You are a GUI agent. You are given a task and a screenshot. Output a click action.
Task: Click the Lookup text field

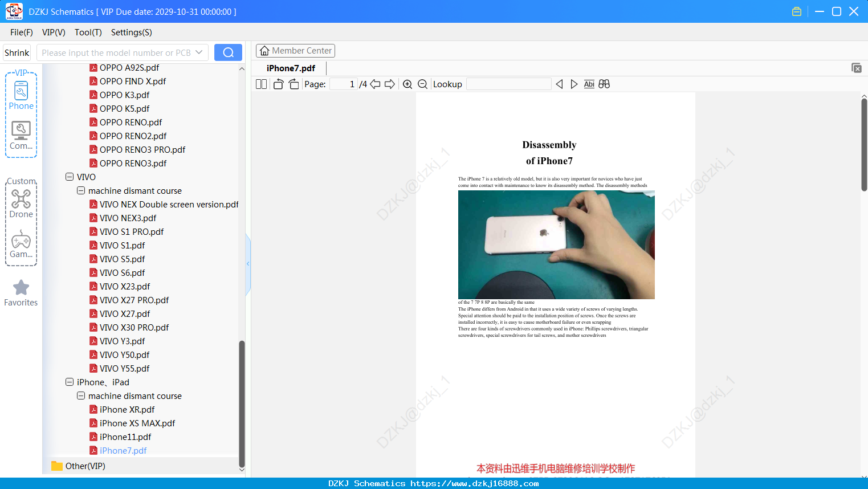(509, 84)
